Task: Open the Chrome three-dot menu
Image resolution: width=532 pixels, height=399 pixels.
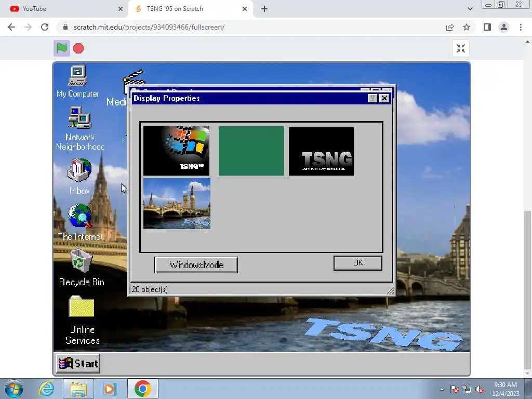Action: 521,27
